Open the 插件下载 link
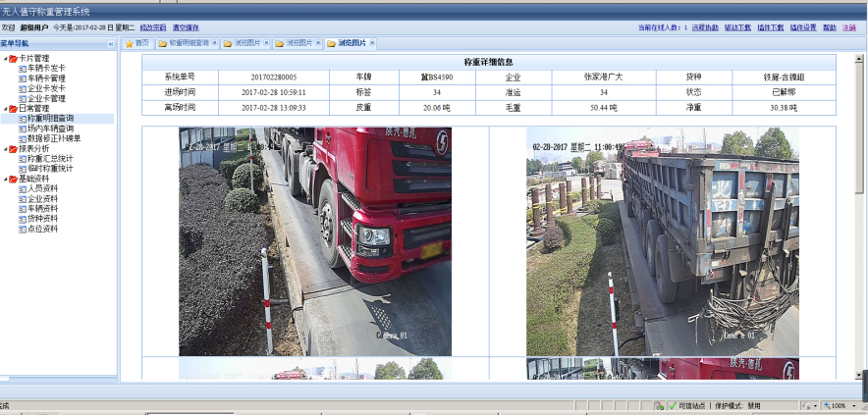The height and width of the screenshot is (415, 868). click(x=771, y=27)
